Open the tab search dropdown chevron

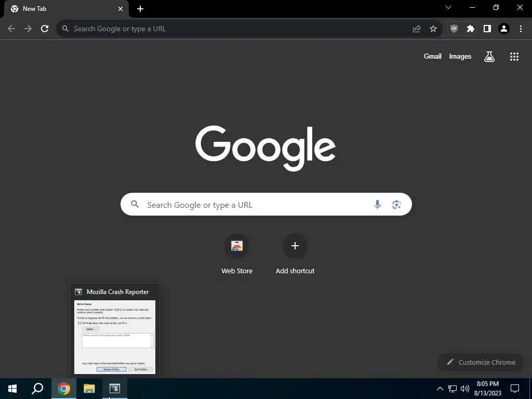(448, 7)
